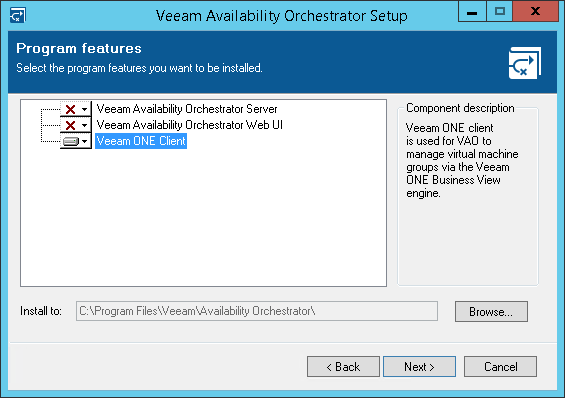Select Veeam Availability Orchestrator Server feature
Image resolution: width=565 pixels, height=398 pixels.
pos(187,109)
